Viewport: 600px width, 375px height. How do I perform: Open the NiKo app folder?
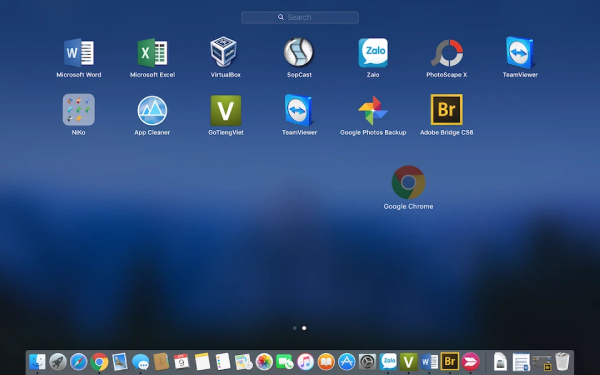click(x=79, y=110)
